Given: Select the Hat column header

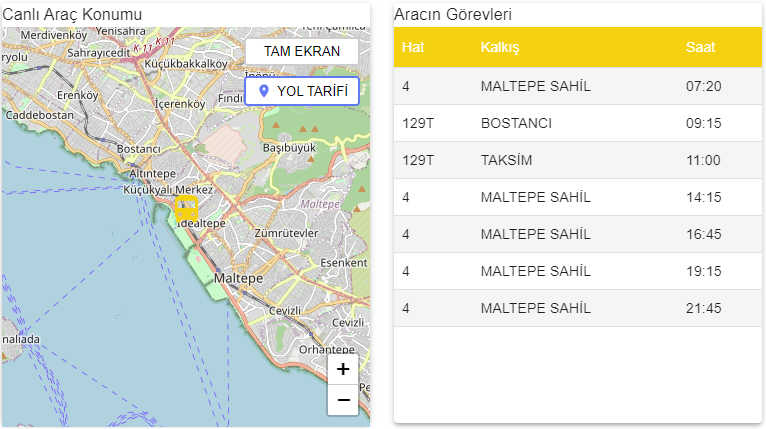Looking at the screenshot, I should coord(414,48).
